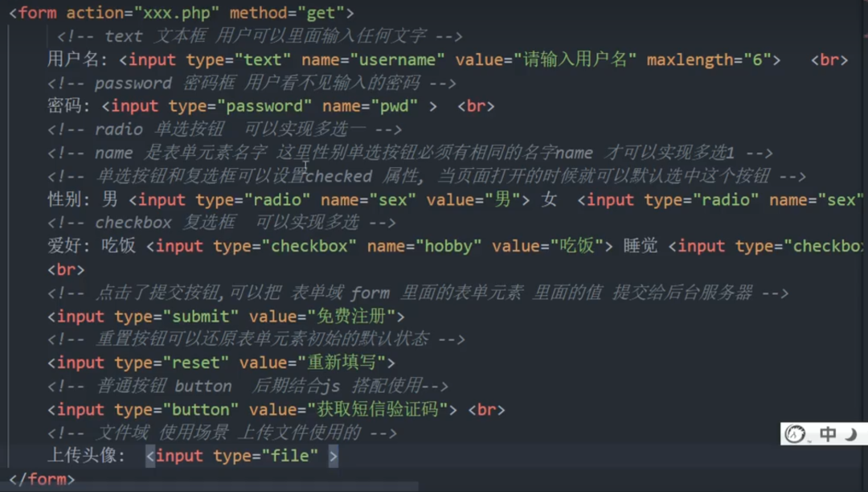Click the expander arrow beside the IME logo

809,441
